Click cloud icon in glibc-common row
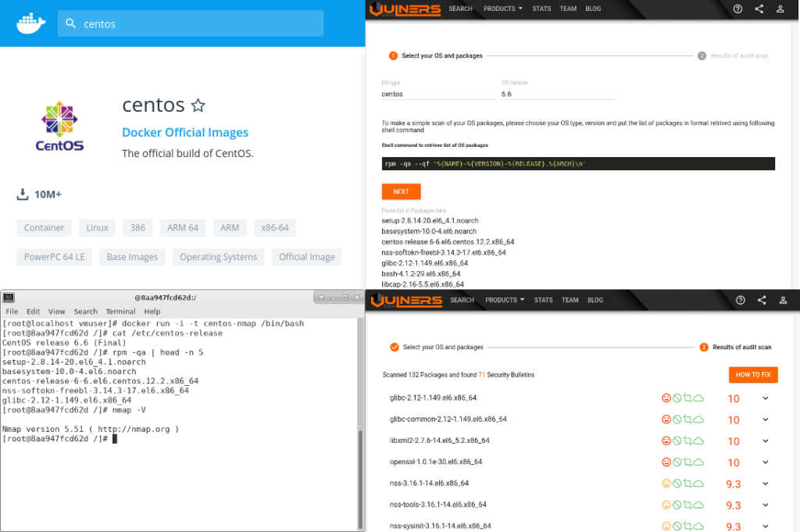 click(698, 420)
